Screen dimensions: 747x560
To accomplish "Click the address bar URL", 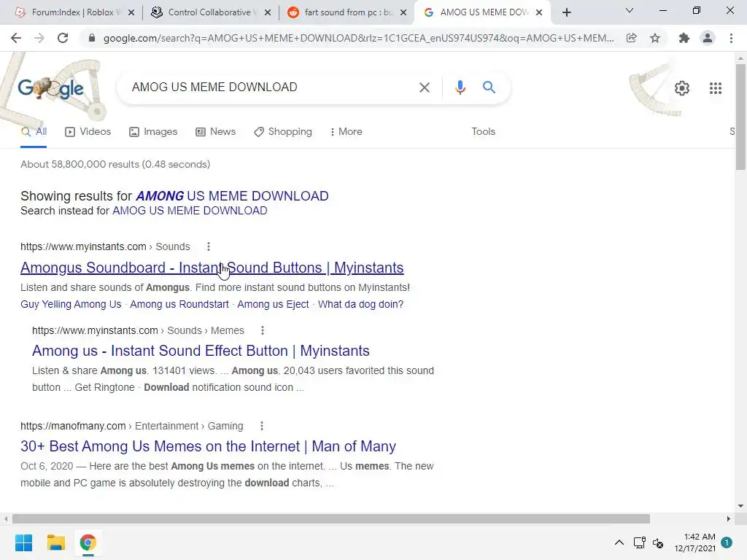I will point(358,38).
